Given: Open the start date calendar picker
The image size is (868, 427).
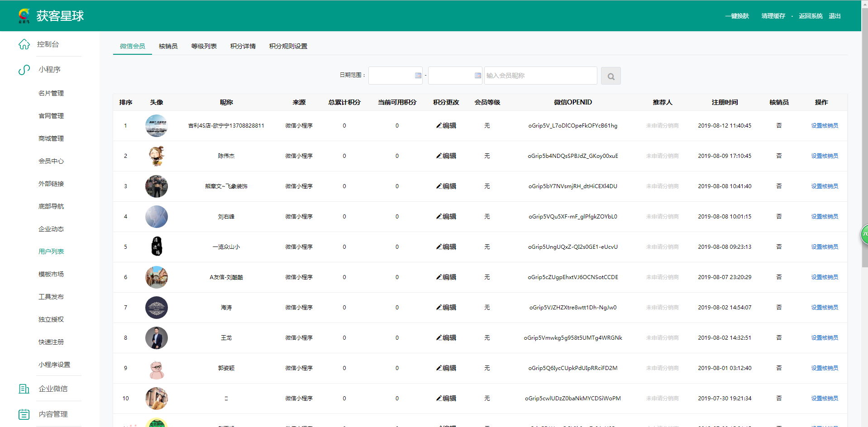Looking at the screenshot, I should pos(418,76).
